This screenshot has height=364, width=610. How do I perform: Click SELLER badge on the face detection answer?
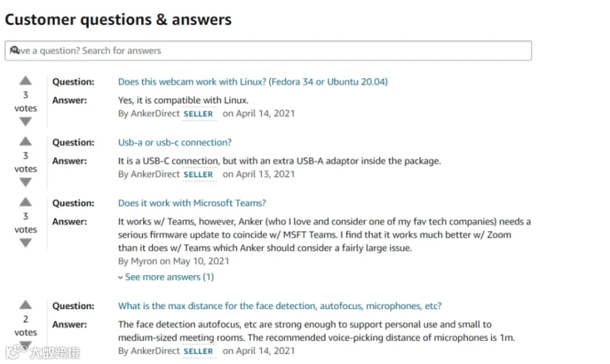pyautogui.click(x=199, y=351)
